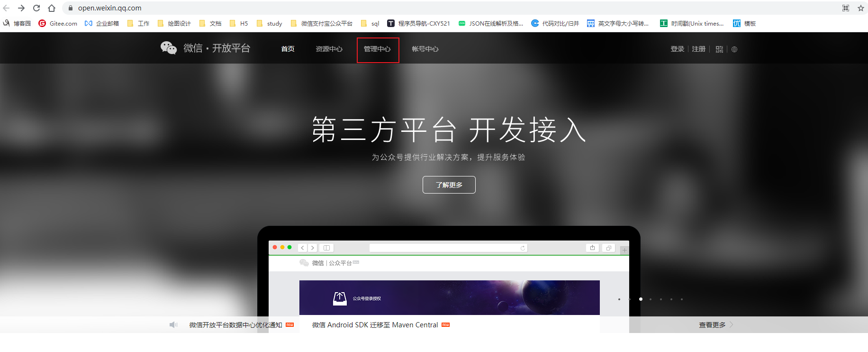
Task: Click the padlock site security icon
Action: (x=71, y=8)
